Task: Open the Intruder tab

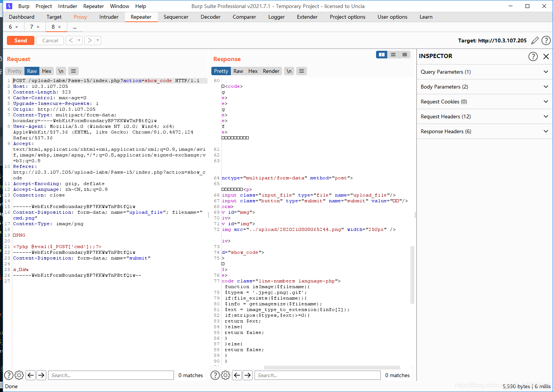Action: click(109, 17)
